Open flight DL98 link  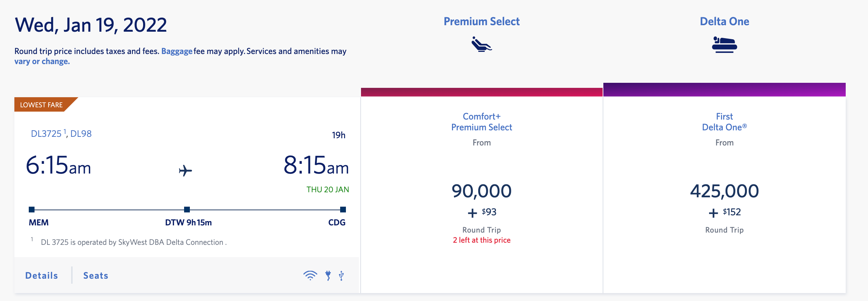(81, 134)
